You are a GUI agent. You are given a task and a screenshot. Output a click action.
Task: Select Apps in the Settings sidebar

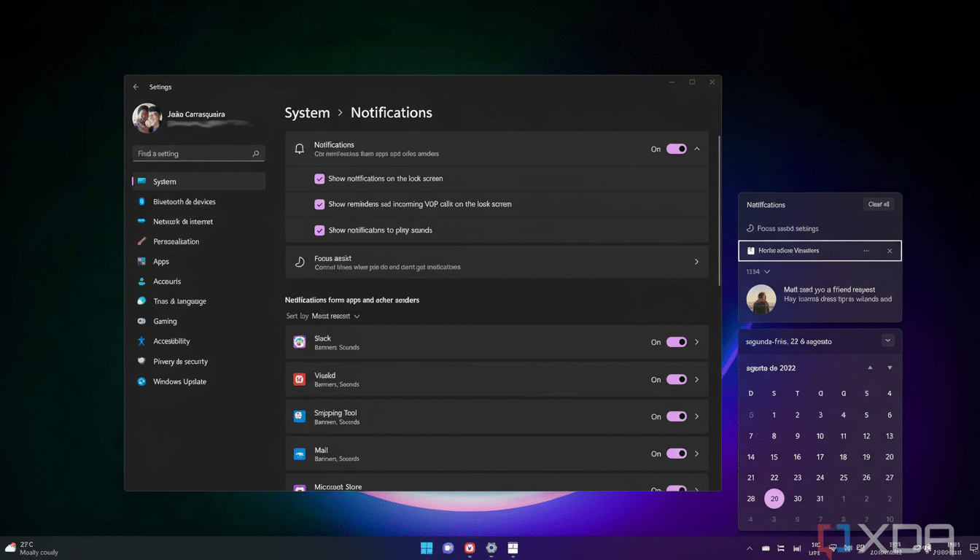pyautogui.click(x=164, y=261)
